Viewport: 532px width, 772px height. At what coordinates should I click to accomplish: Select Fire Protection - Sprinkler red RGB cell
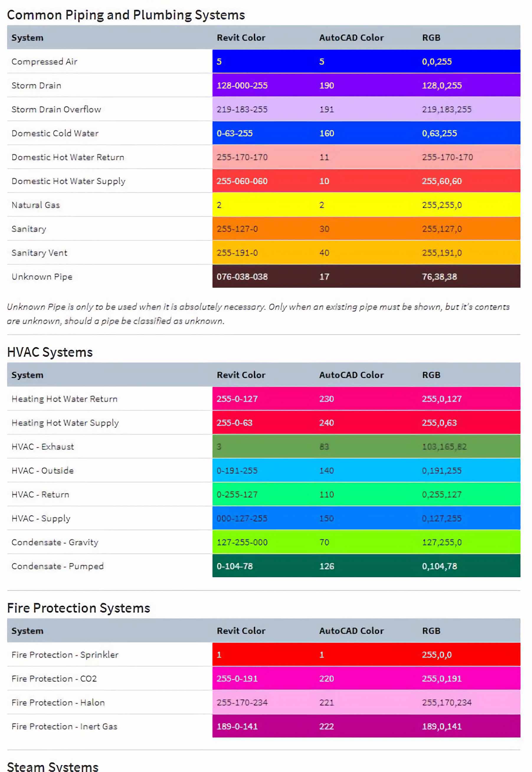click(436, 655)
